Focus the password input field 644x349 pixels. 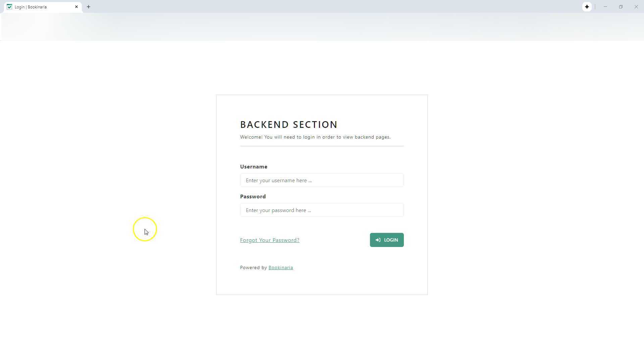click(x=321, y=210)
